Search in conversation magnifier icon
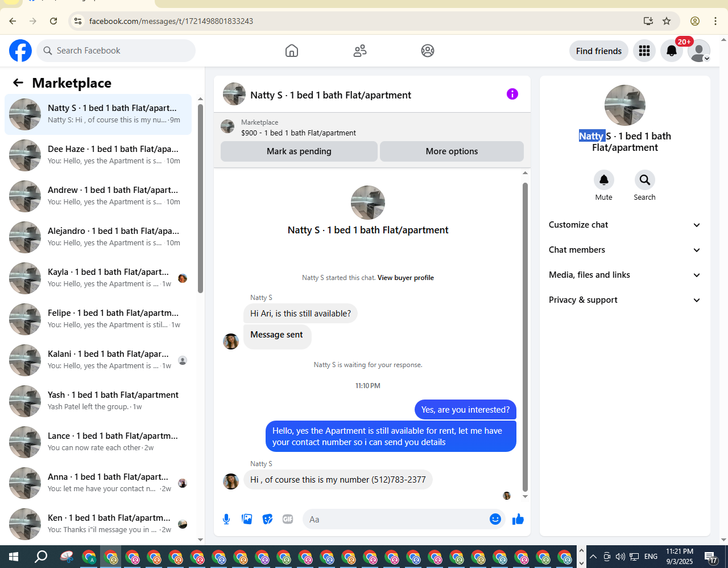Screen dimensions: 728x568 [x=645, y=180]
